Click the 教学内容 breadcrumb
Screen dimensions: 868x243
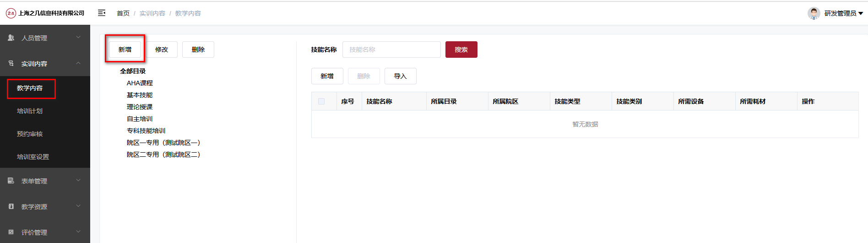tap(188, 13)
